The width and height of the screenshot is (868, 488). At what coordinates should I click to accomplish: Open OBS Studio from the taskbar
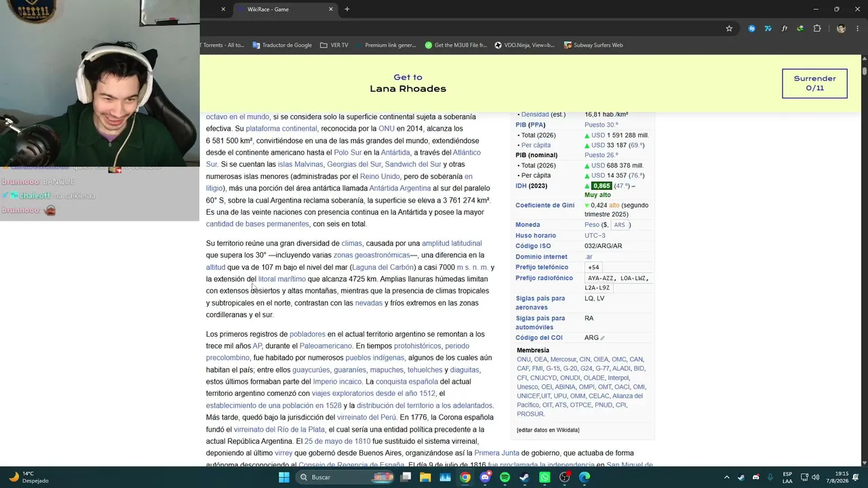564,477
